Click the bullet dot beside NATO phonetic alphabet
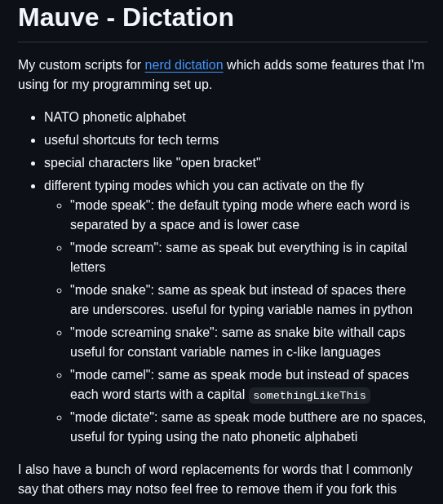This screenshot has height=504, width=443. [x=33, y=118]
